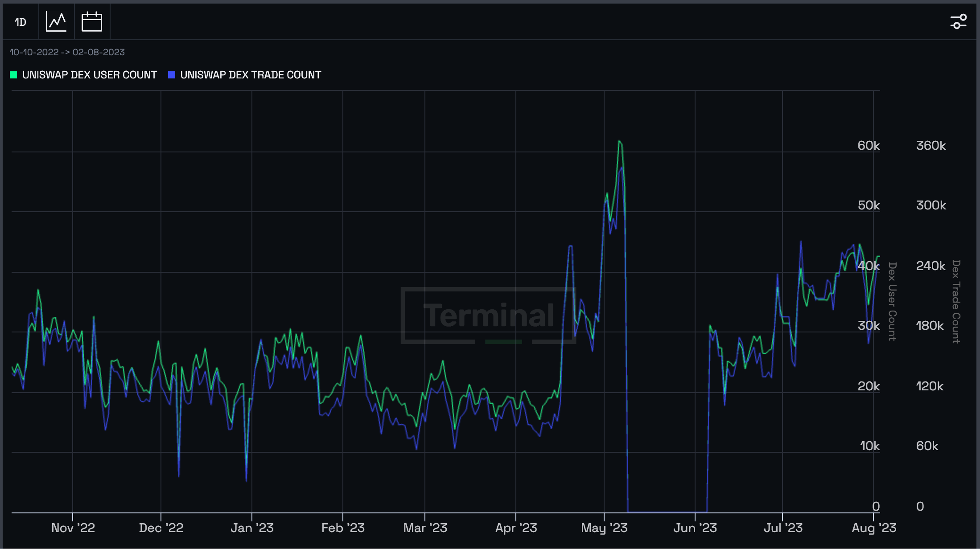Screen dimensions: 980x549
Task: Click the 60k trade count axis value
Action: [927, 446]
